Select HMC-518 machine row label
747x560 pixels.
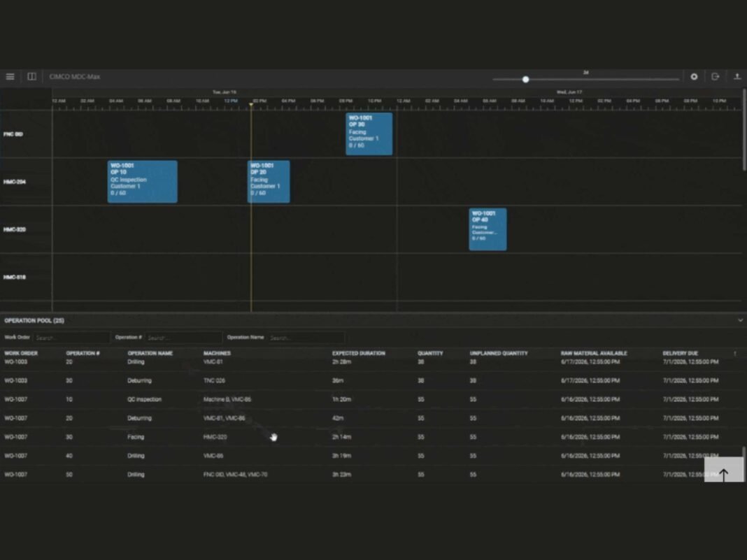click(15, 277)
